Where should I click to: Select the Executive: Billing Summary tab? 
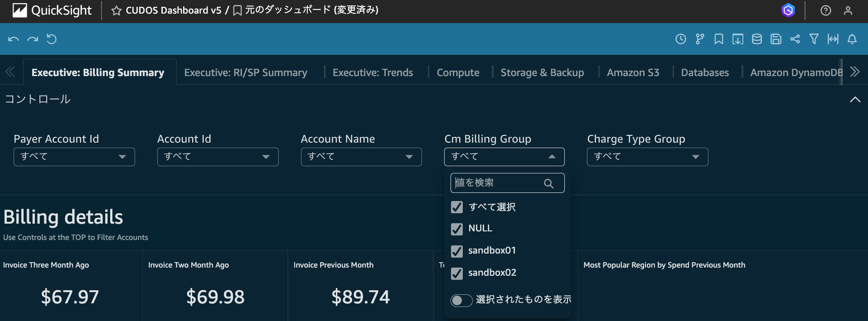98,72
